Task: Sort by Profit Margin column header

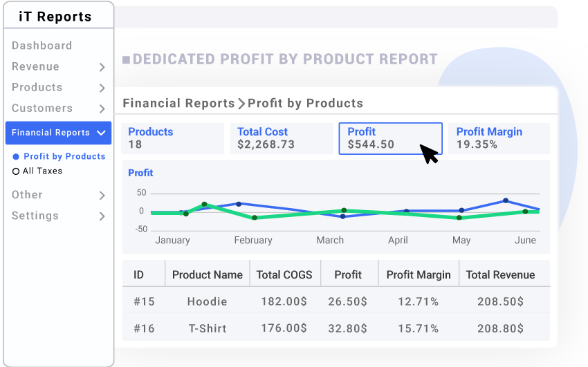Action: 419,275
